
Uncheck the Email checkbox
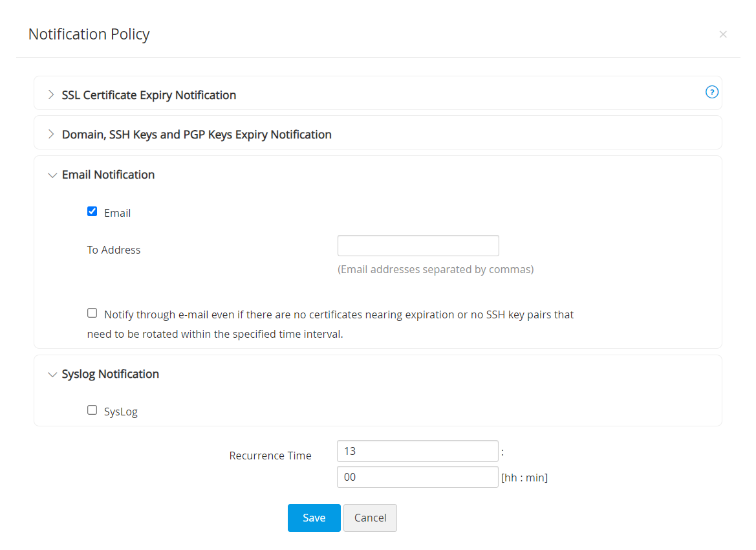pyautogui.click(x=92, y=212)
